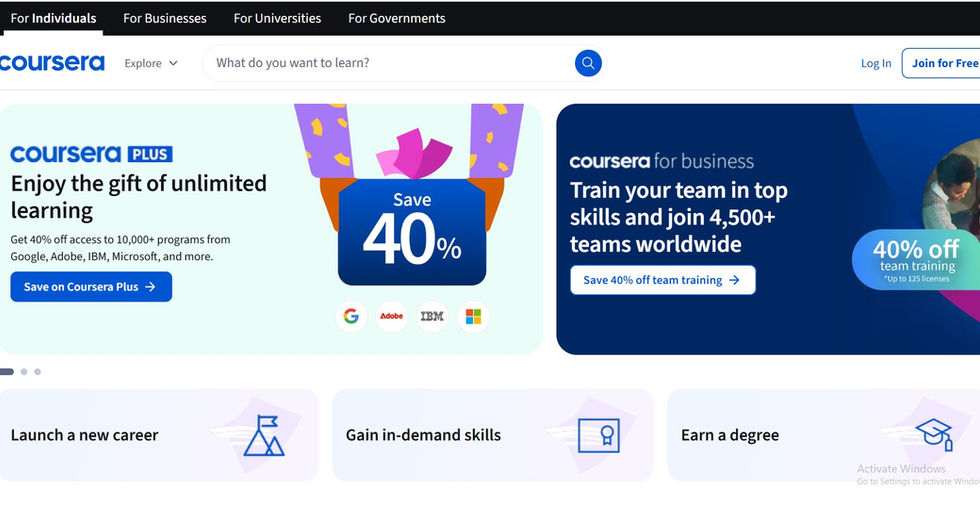The width and height of the screenshot is (980, 507).
Task: Click the blue search magnifier icon
Action: pyautogui.click(x=588, y=63)
